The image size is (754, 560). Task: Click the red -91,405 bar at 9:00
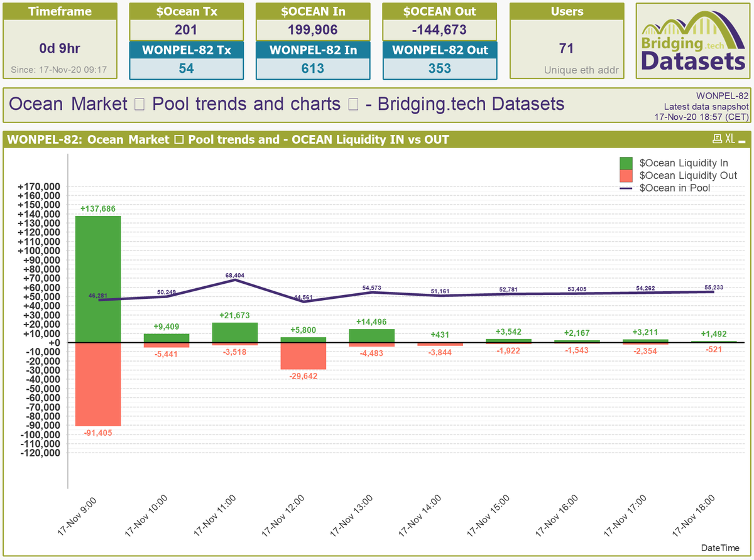(98, 384)
